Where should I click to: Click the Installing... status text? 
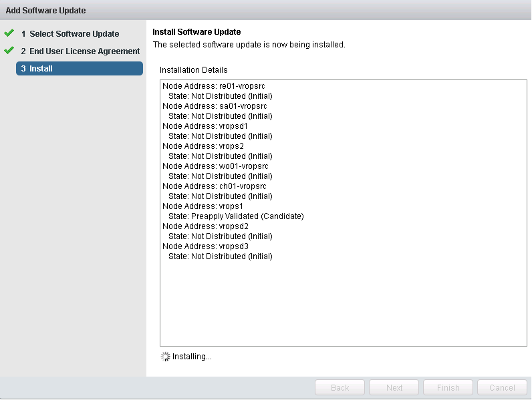click(x=192, y=357)
